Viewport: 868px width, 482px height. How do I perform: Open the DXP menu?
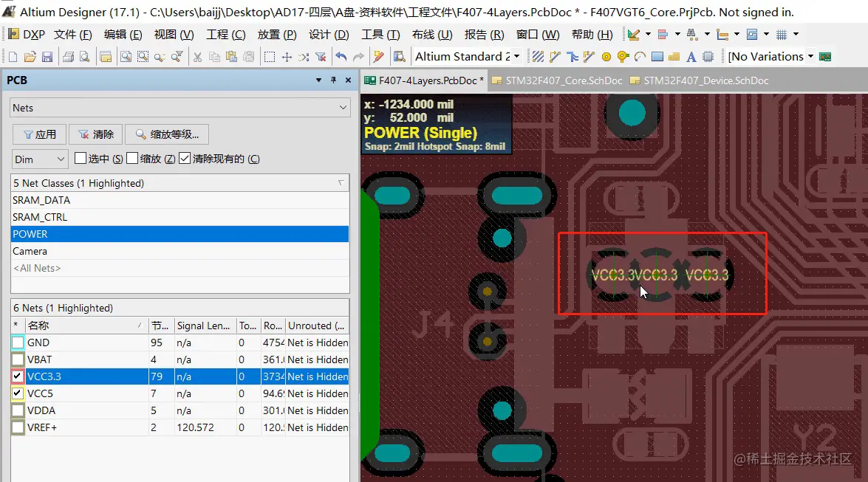[x=27, y=34]
